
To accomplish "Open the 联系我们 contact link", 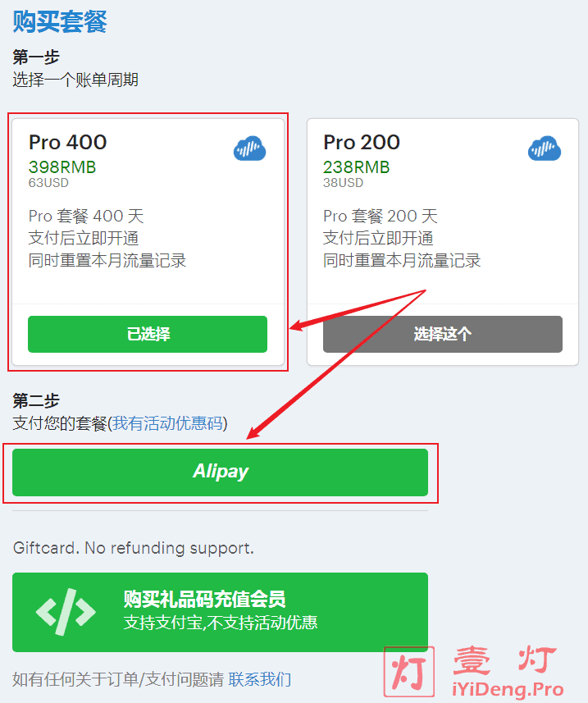I will click(260, 679).
